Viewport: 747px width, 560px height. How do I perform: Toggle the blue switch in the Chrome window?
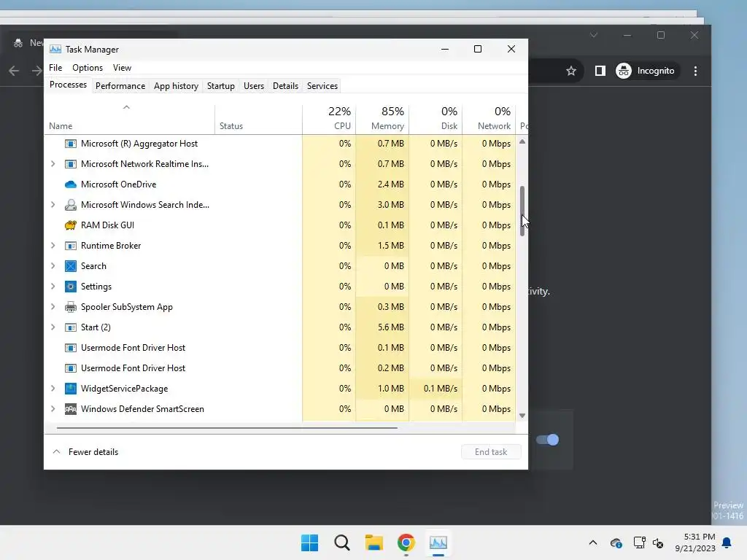tap(547, 440)
